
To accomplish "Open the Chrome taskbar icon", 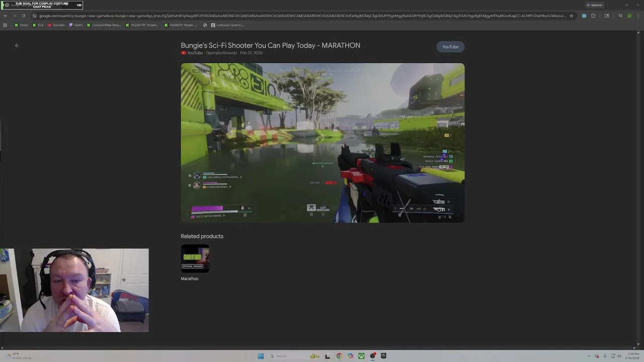I will coord(339,356).
